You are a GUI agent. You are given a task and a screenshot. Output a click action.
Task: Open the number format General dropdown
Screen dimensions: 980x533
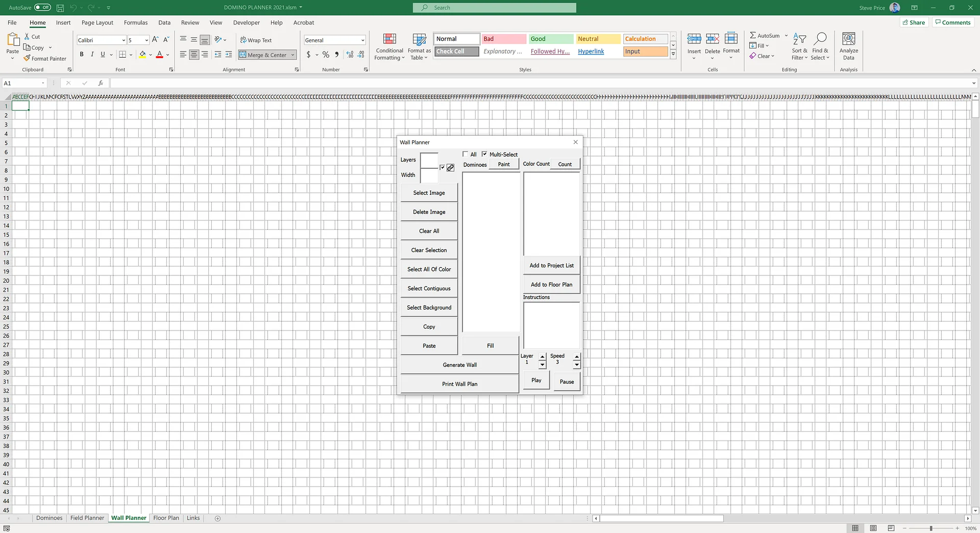click(x=363, y=40)
